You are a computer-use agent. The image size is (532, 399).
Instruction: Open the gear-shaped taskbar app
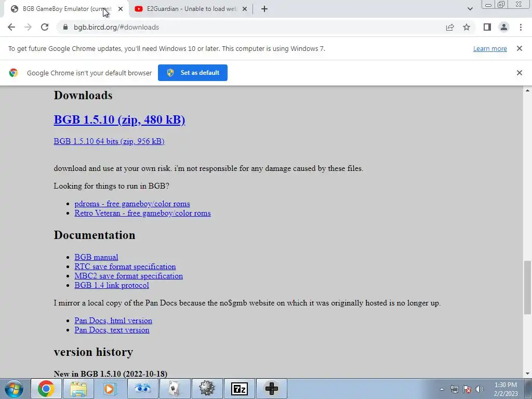tap(207, 389)
